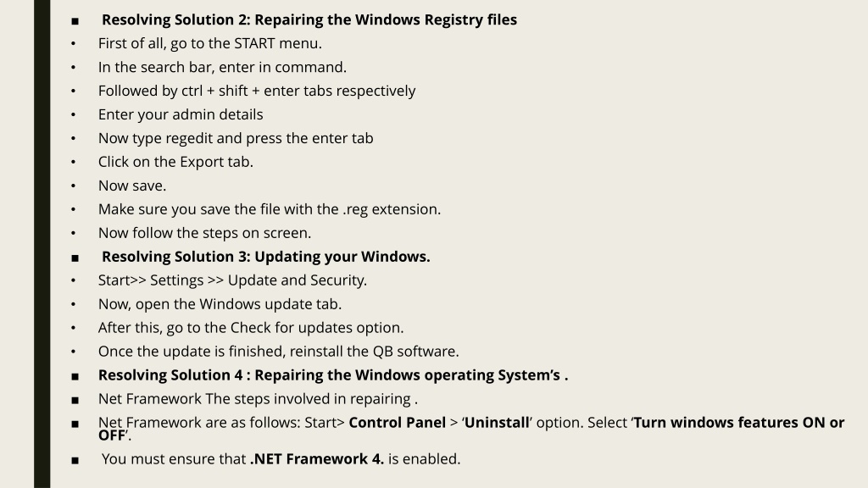Click the 'Resolving Solution 4' heading
Screen dimensions: 868x488
332,375
